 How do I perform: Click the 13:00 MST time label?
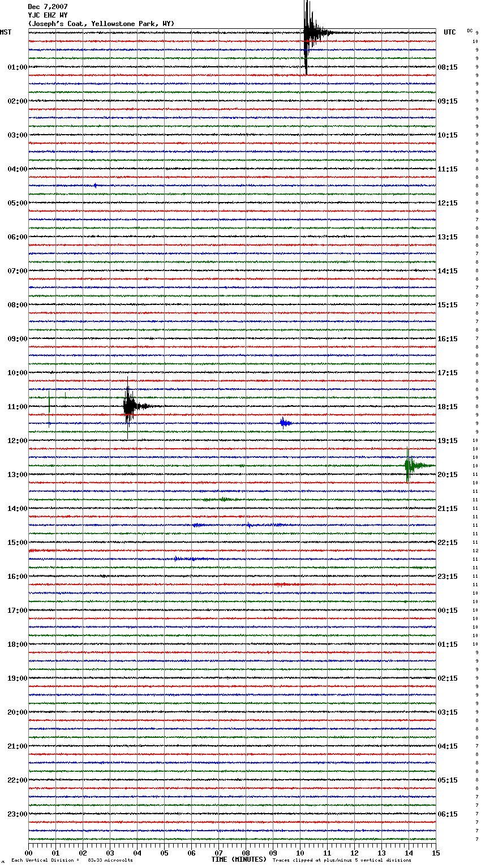pos(18,474)
